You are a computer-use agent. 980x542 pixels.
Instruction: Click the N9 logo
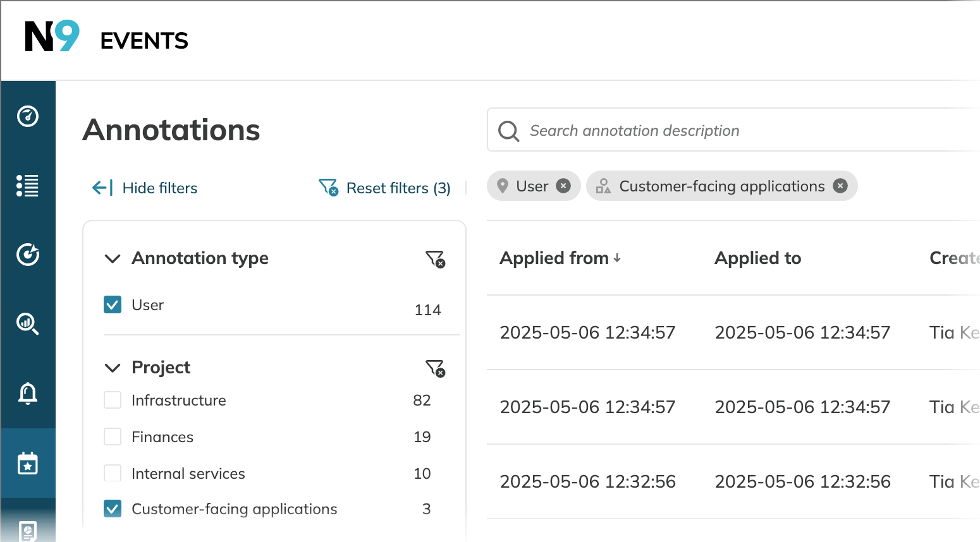tap(52, 37)
